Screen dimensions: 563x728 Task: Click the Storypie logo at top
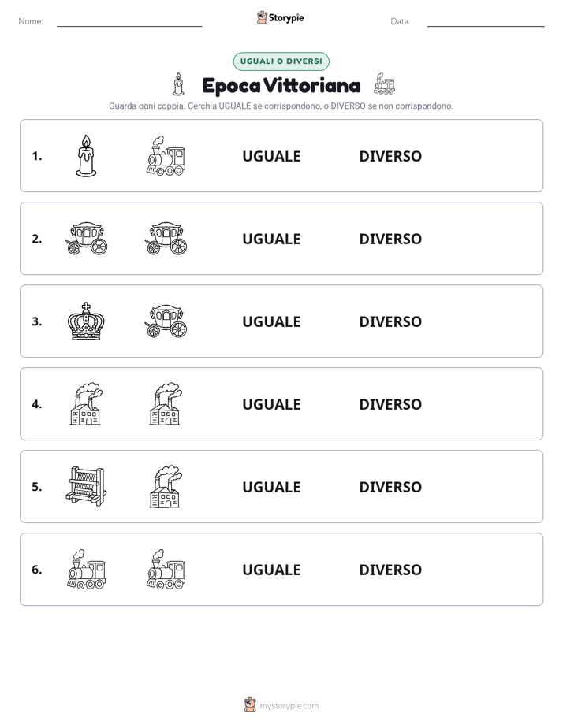coord(280,17)
